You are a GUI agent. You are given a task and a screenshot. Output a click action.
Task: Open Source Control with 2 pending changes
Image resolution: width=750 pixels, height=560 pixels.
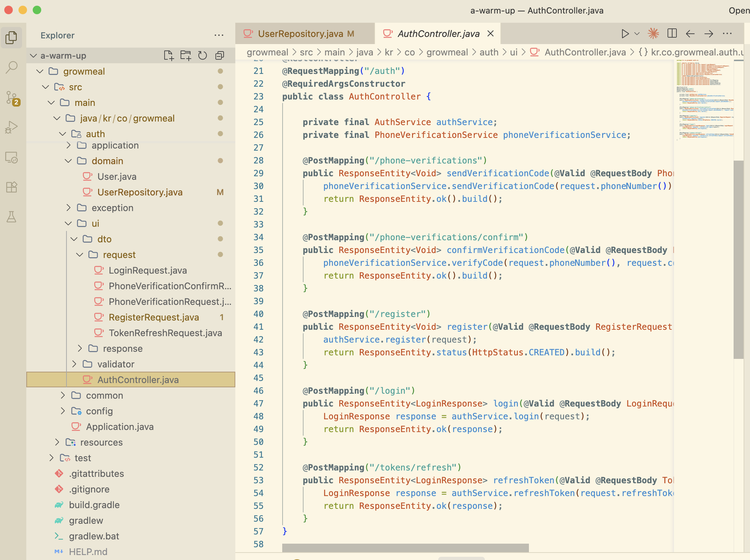11,97
